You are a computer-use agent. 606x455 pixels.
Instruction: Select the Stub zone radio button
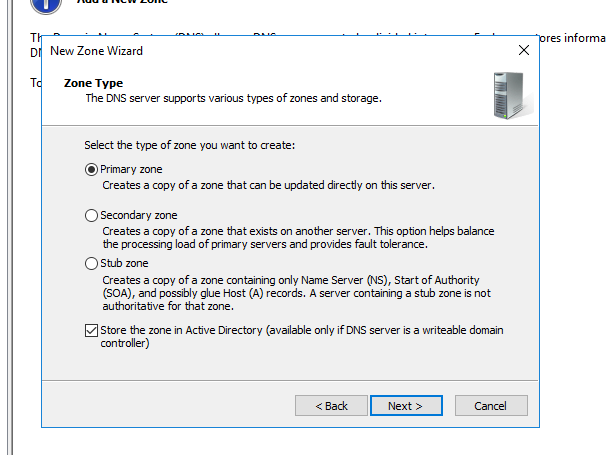[x=91, y=263]
